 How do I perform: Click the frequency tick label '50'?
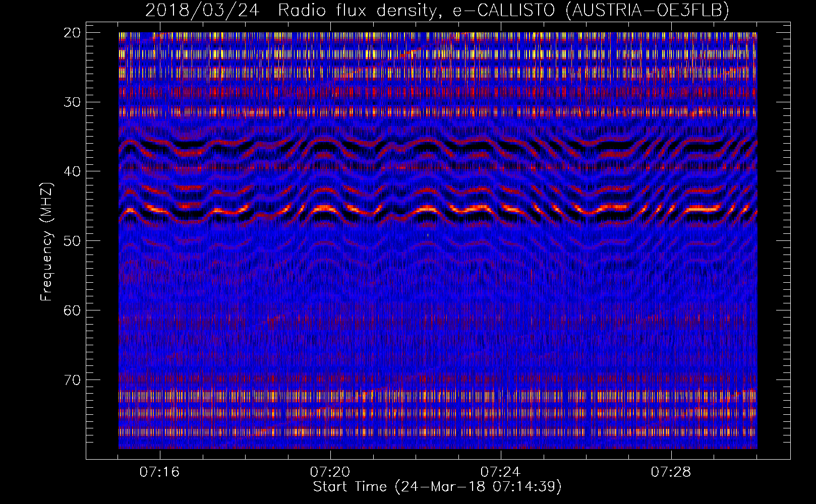tap(73, 241)
